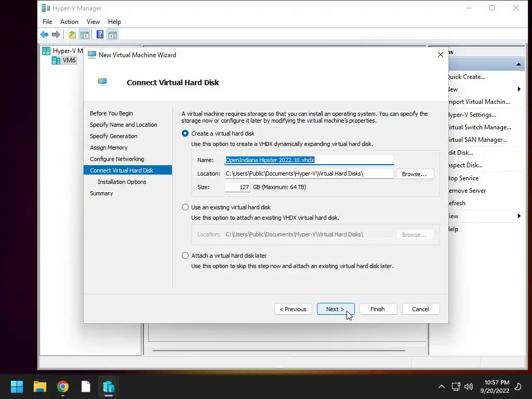The height and width of the screenshot is (399, 532).
Task: Click the virtual hard disk Name field
Action: [309, 160]
